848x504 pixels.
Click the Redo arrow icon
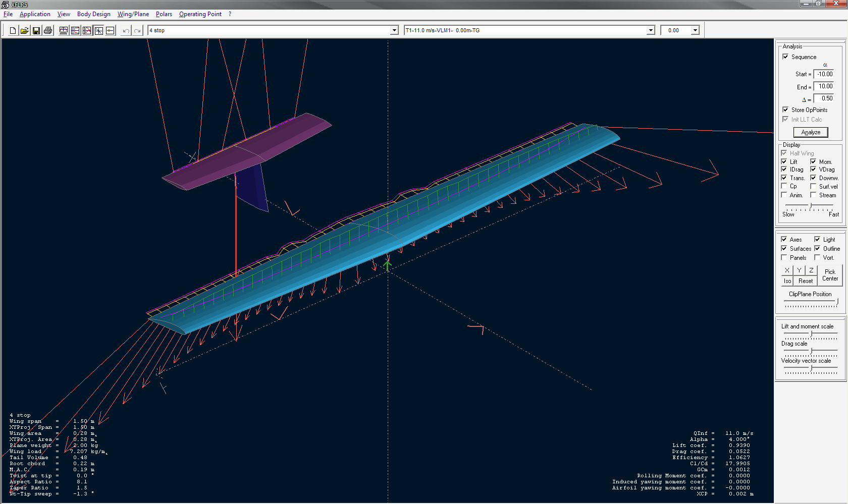[x=137, y=31]
